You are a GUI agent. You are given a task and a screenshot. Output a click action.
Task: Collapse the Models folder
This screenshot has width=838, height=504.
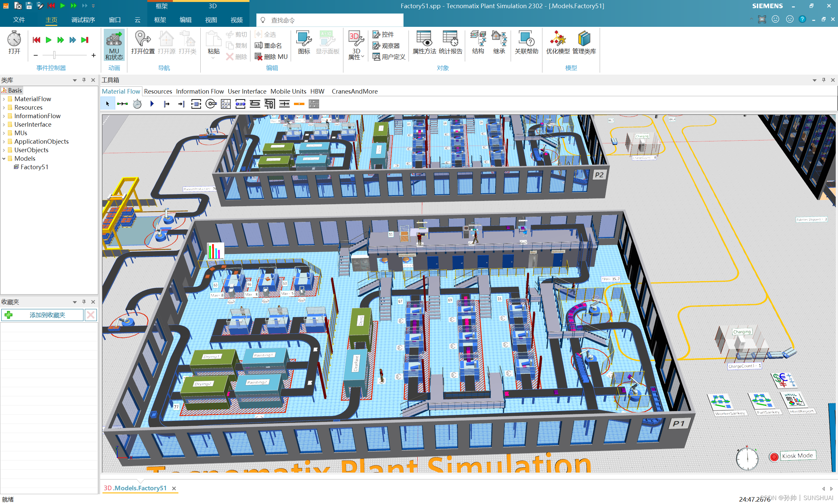pos(4,159)
